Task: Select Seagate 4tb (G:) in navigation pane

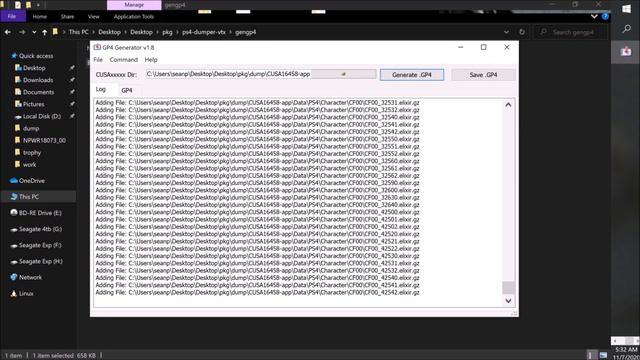Action: [40, 229]
